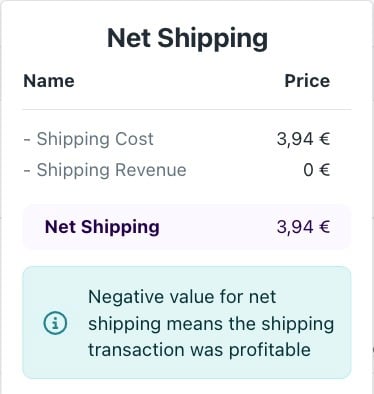The width and height of the screenshot is (374, 394).
Task: Select the Name column header
Action: (x=49, y=81)
